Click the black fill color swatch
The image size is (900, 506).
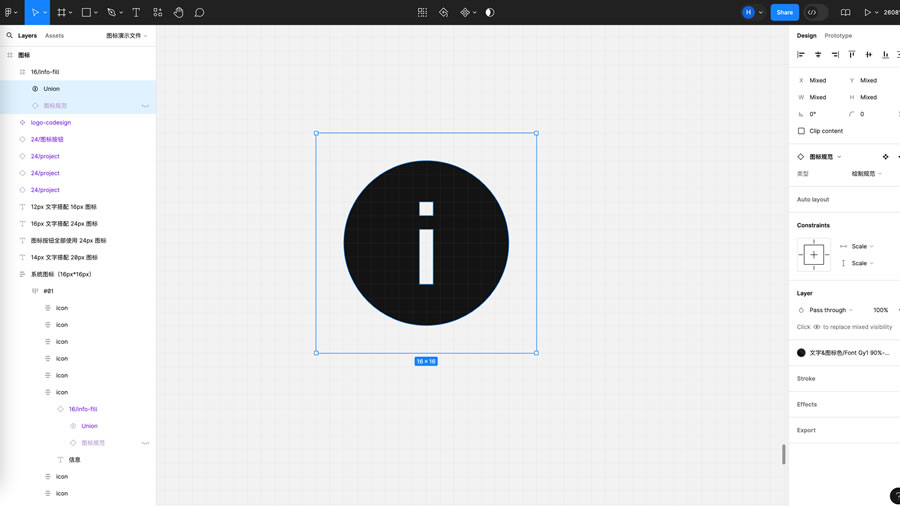tap(801, 353)
